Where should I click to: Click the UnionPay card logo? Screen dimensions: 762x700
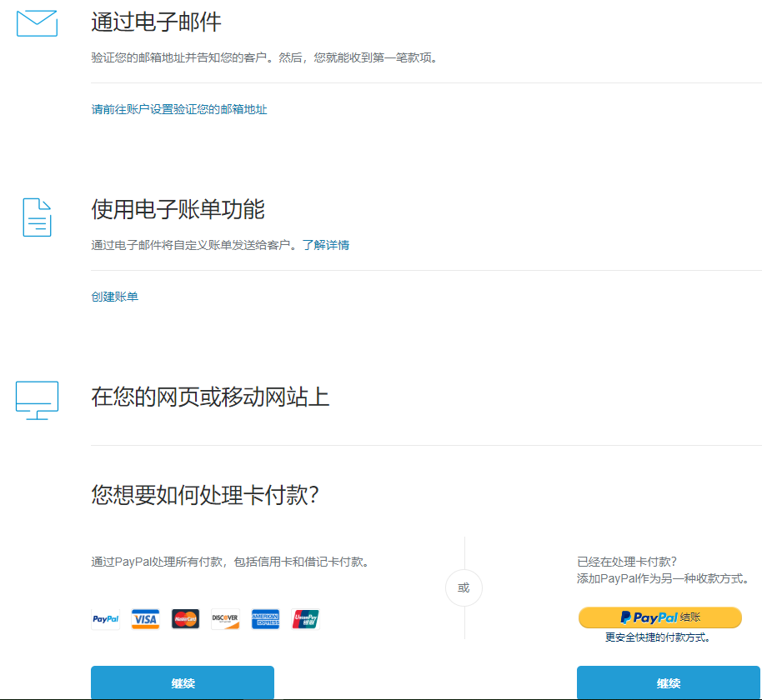pos(305,619)
